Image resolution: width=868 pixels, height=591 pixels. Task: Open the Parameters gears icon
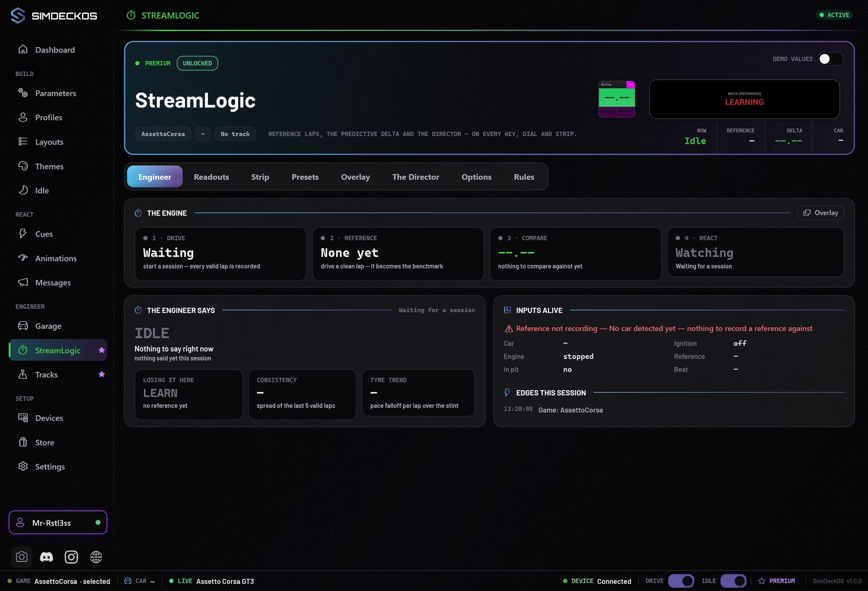[23, 93]
